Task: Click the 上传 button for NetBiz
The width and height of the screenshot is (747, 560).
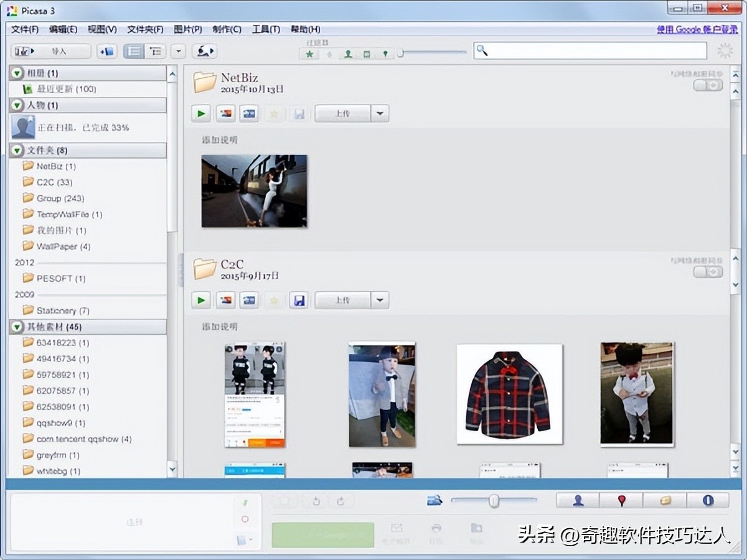Action: (342, 114)
